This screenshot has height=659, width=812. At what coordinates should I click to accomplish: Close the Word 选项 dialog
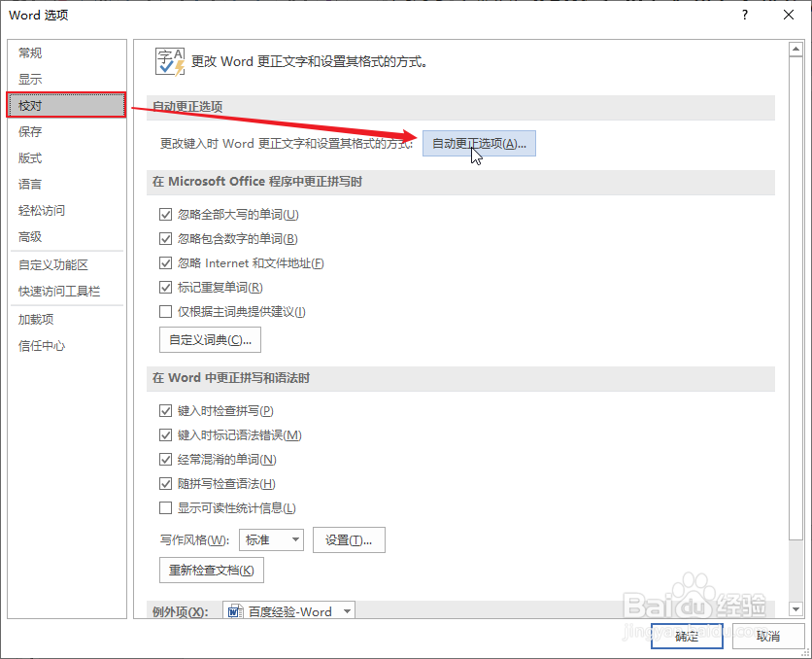[x=788, y=15]
